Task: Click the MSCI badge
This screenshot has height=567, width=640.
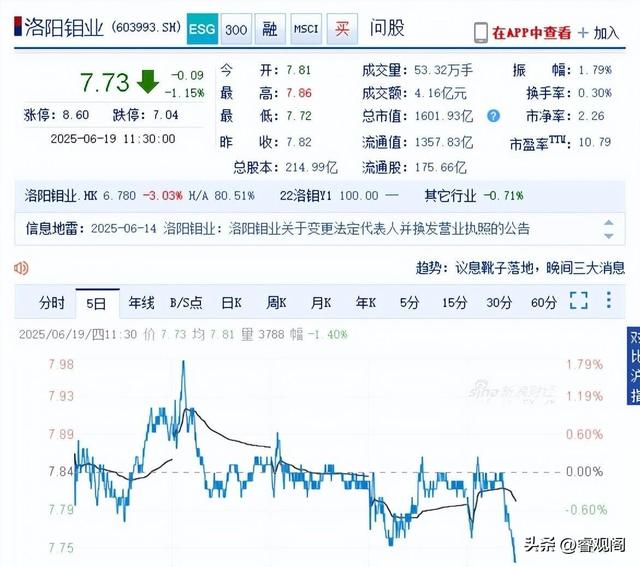Action: 306,29
